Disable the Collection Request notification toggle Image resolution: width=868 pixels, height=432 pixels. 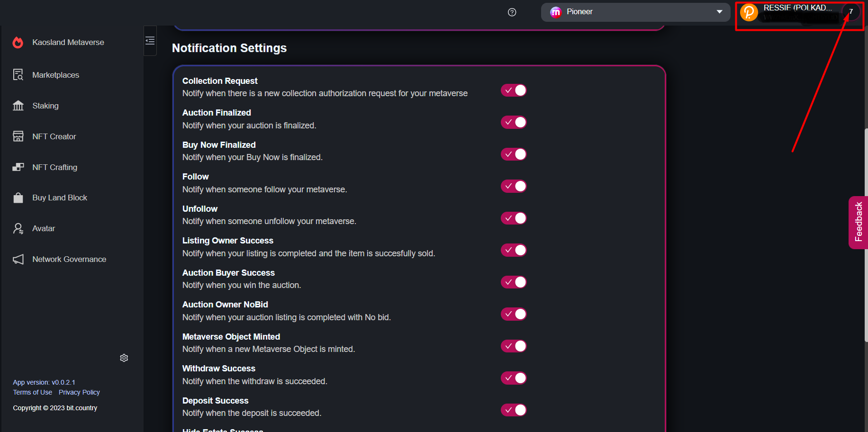(x=514, y=90)
